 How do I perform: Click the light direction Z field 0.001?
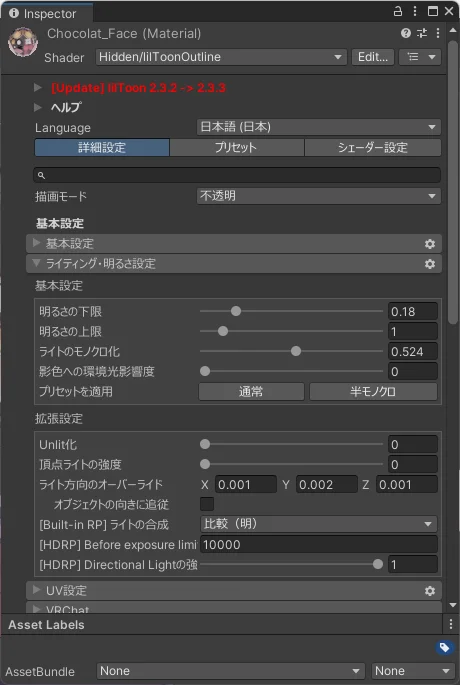(407, 484)
